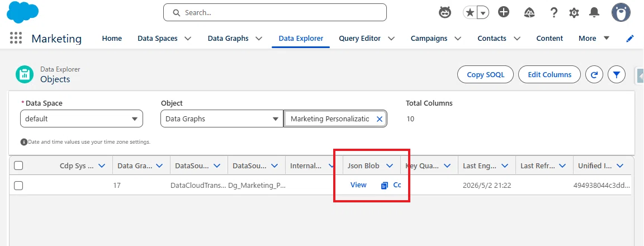
Task: Open the Trailhead mountain icon
Action: pyautogui.click(x=529, y=13)
